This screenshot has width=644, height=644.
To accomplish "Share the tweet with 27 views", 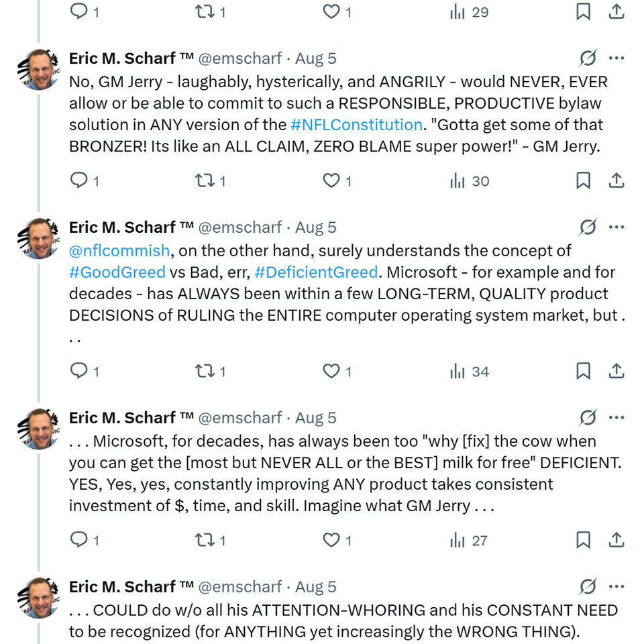I will coord(616,540).
